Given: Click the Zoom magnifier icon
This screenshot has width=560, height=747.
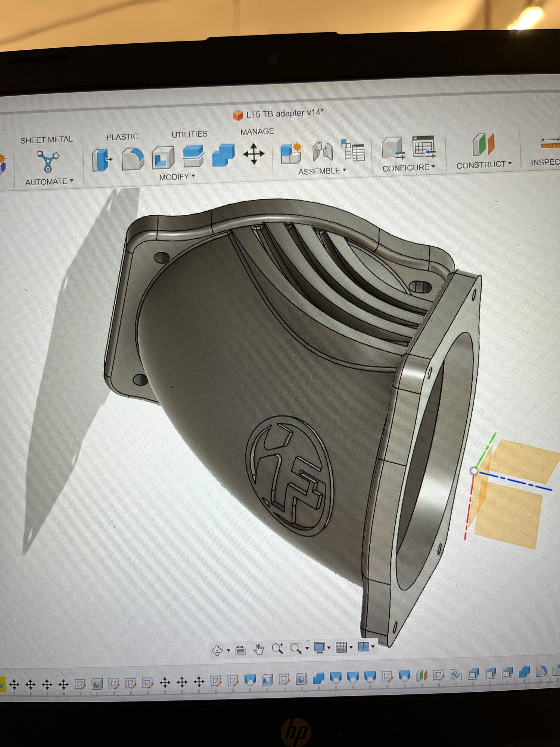Looking at the screenshot, I should [277, 649].
